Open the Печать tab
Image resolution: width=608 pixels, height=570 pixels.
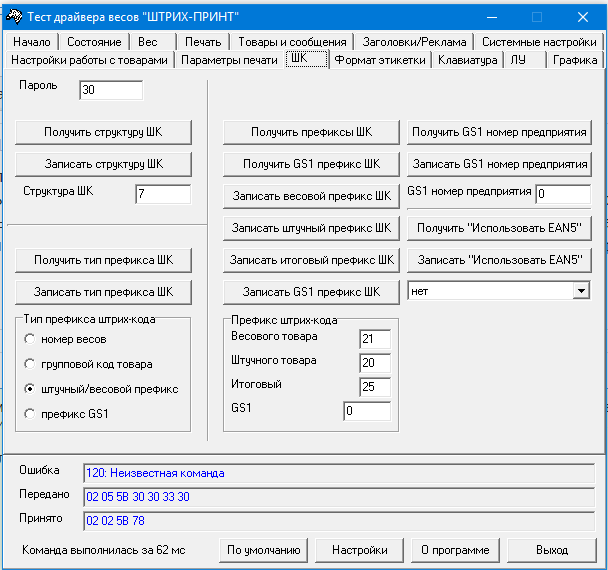coord(203,41)
